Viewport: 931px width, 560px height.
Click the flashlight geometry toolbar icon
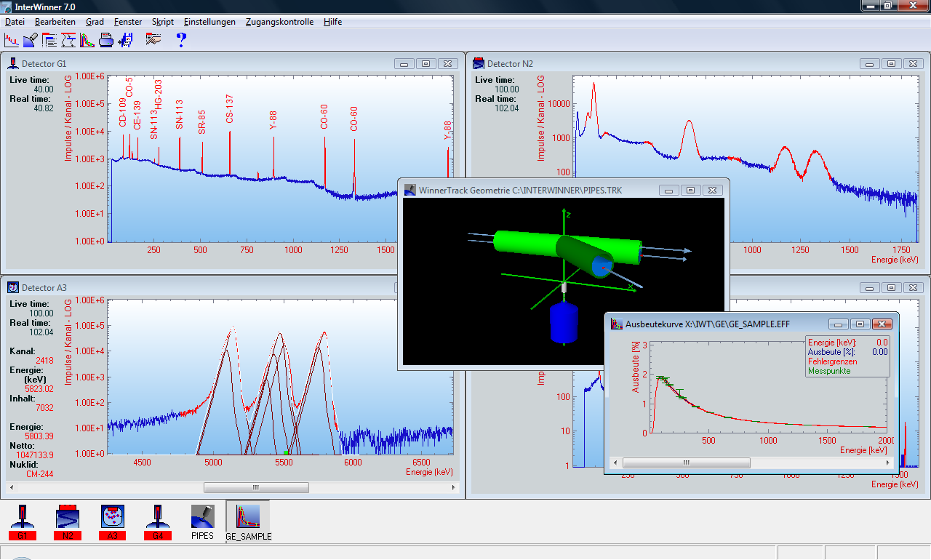click(30, 40)
